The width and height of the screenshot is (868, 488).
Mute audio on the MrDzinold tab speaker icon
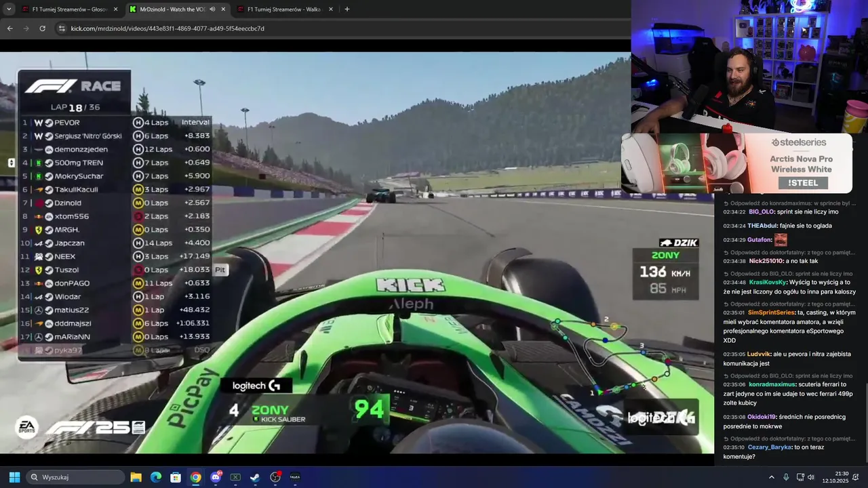pos(212,9)
